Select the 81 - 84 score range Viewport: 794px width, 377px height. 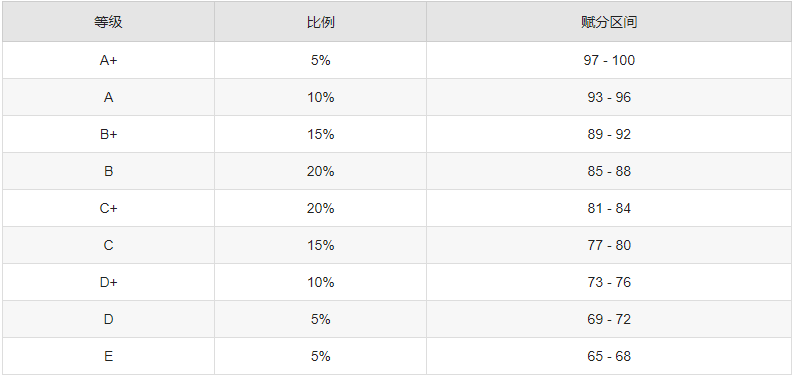click(x=609, y=208)
